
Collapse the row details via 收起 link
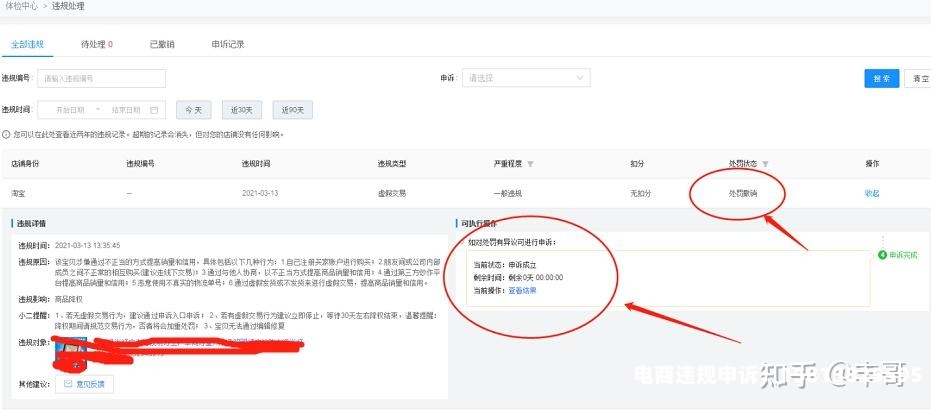[871, 193]
